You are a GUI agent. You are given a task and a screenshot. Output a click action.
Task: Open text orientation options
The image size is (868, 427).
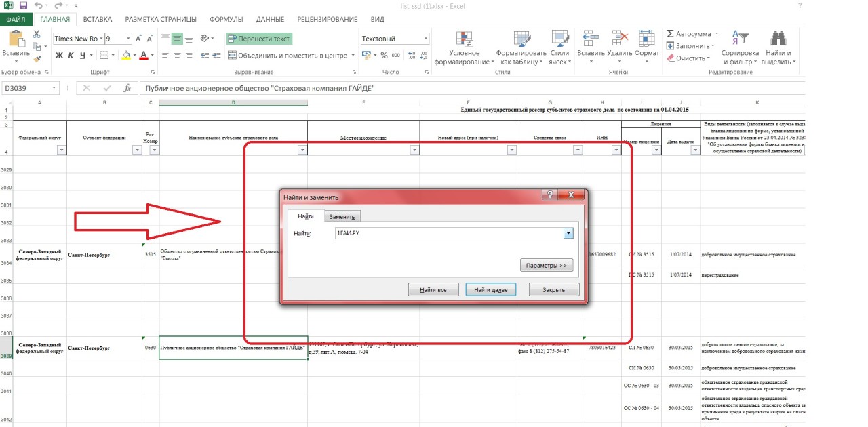click(x=208, y=39)
